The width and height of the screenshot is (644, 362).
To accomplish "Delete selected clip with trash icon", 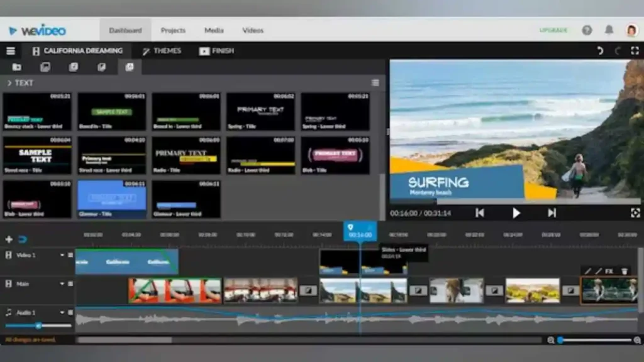I will point(625,271).
